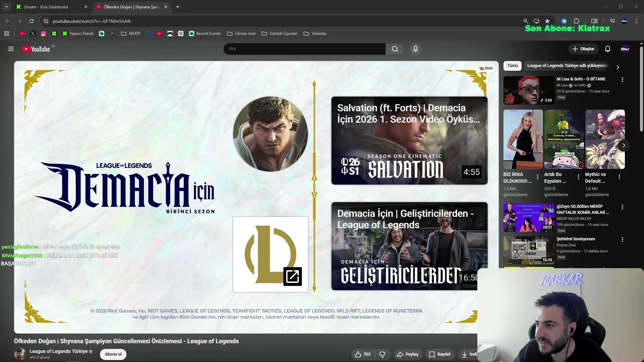Open the media controls icon
The width and height of the screenshot is (644, 362).
coord(612,21)
